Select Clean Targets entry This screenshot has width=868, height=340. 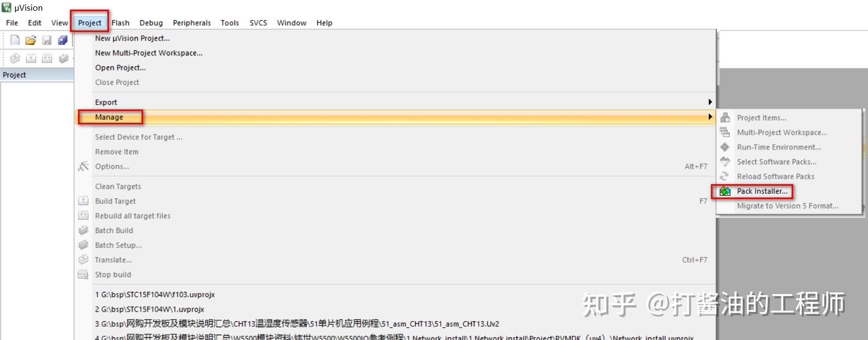[395, 186]
